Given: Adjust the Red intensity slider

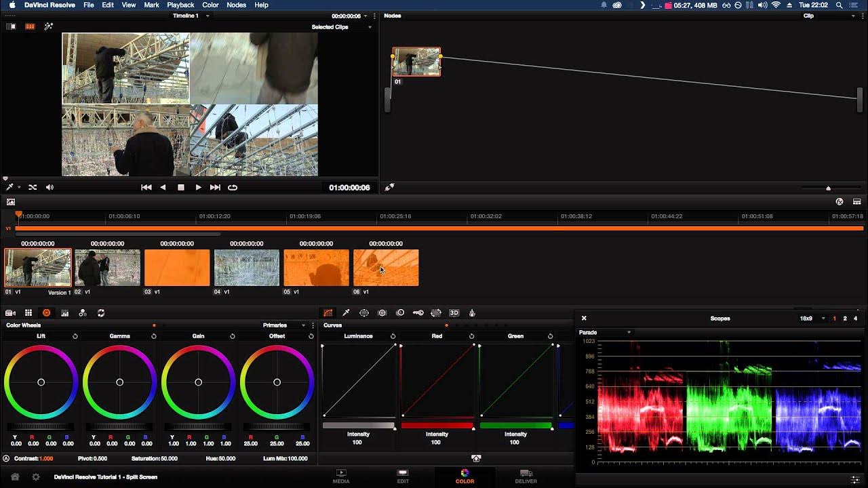Looking at the screenshot, I should (437, 426).
